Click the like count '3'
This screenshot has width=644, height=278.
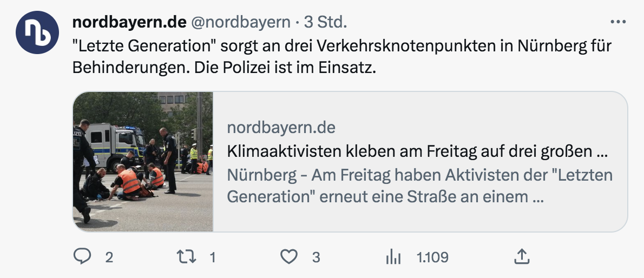316,257
